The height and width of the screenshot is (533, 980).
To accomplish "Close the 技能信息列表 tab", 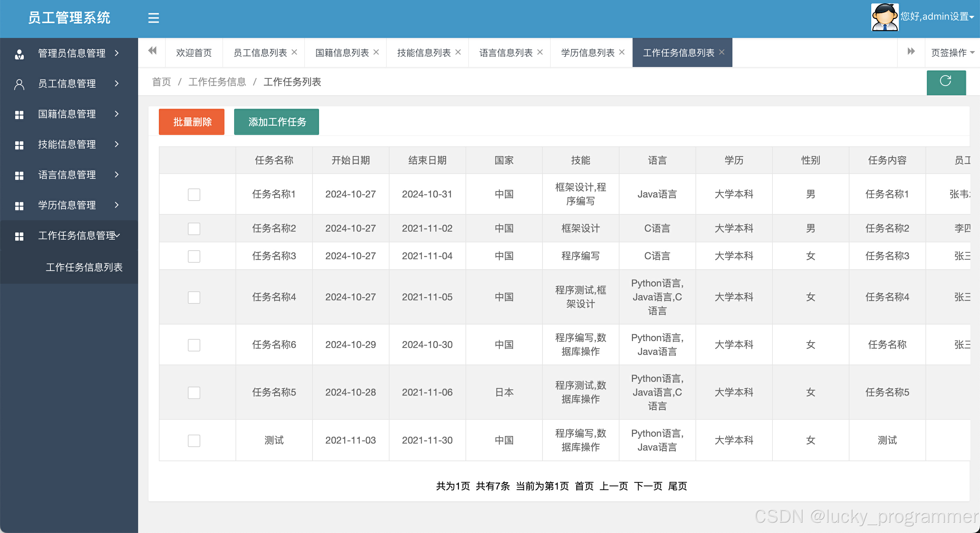I will click(458, 52).
